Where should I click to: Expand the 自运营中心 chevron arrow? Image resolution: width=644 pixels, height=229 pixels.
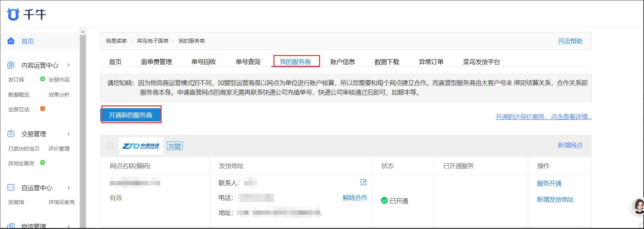[x=69, y=188]
